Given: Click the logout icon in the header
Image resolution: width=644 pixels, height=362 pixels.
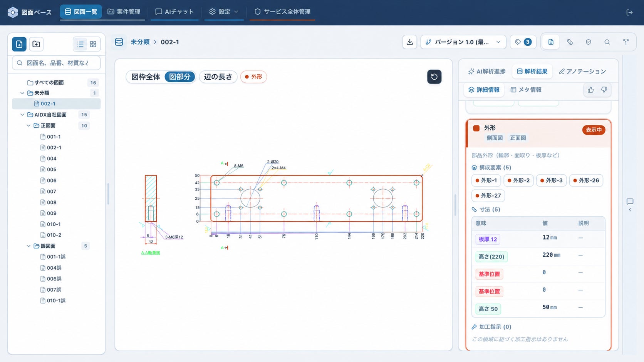Looking at the screenshot, I should pyautogui.click(x=629, y=12).
